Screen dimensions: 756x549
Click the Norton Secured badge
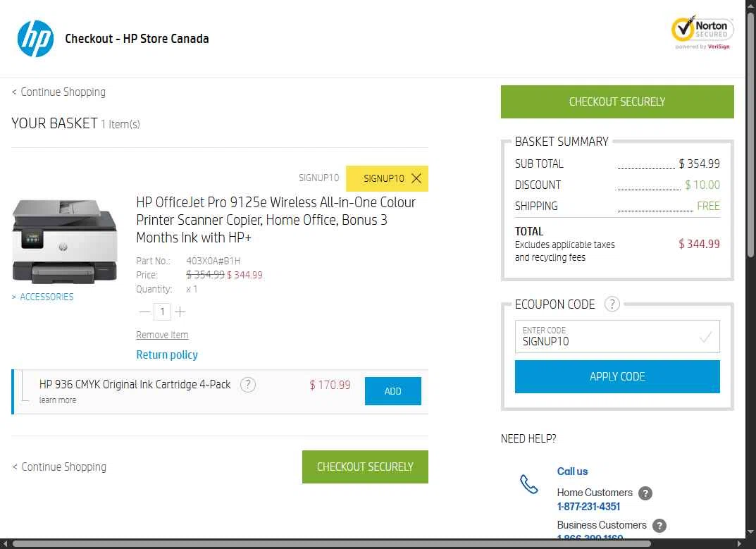pyautogui.click(x=702, y=32)
